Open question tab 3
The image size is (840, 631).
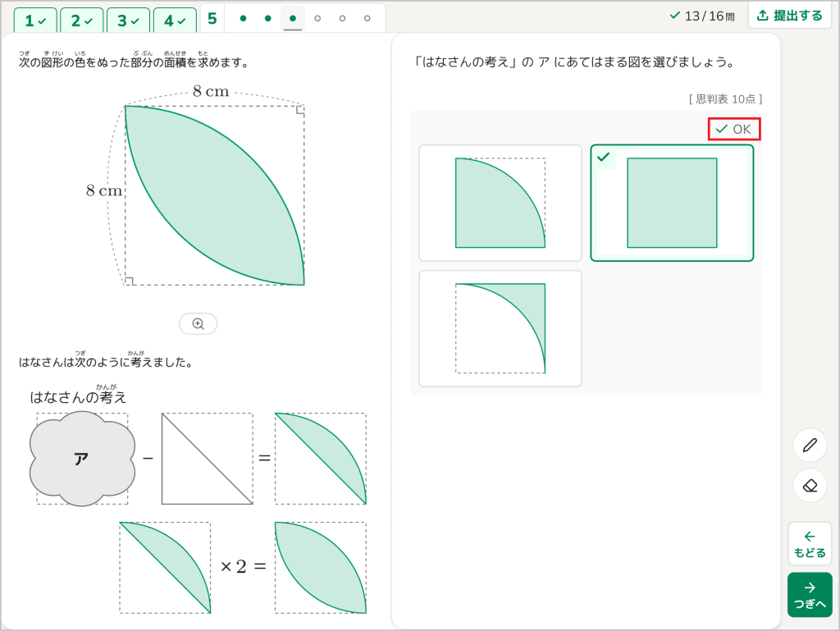(128, 21)
